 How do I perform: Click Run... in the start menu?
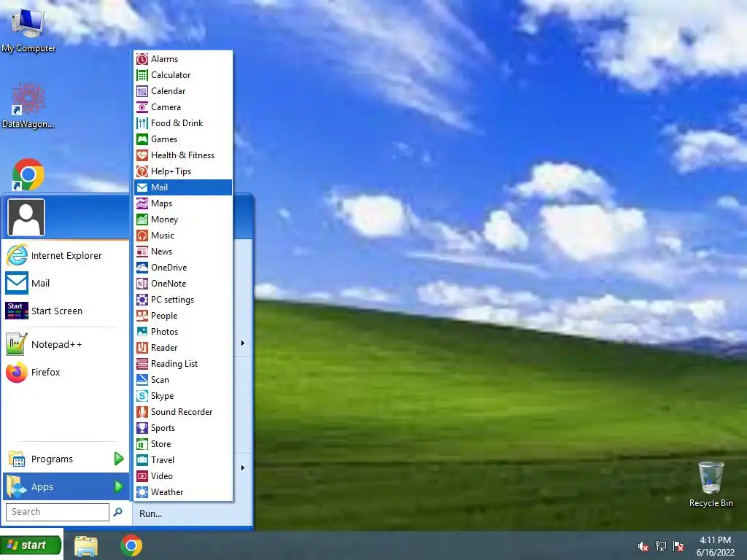150,514
